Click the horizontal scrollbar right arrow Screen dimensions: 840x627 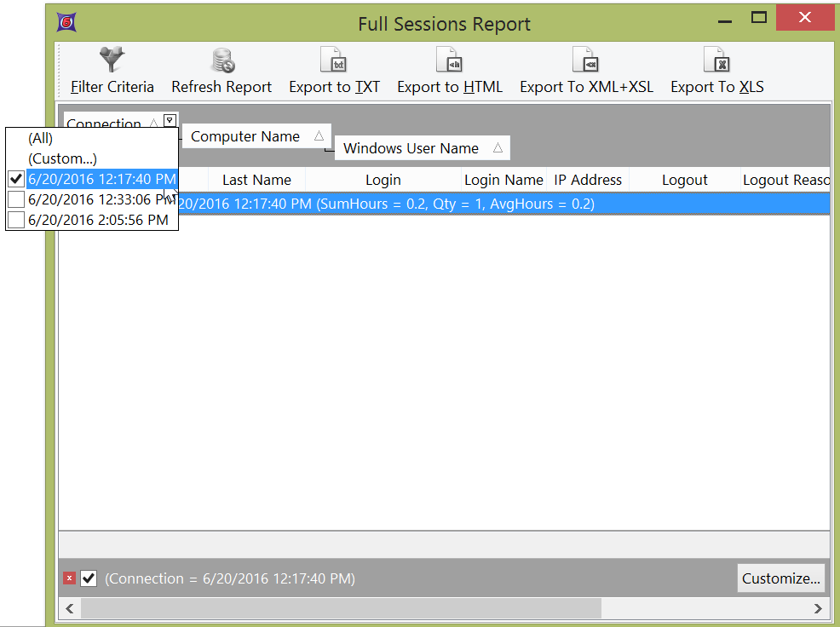click(x=818, y=608)
